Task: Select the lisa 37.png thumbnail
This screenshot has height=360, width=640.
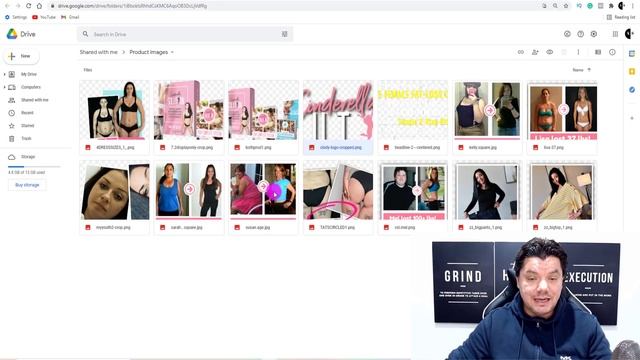Action: [x=562, y=118]
